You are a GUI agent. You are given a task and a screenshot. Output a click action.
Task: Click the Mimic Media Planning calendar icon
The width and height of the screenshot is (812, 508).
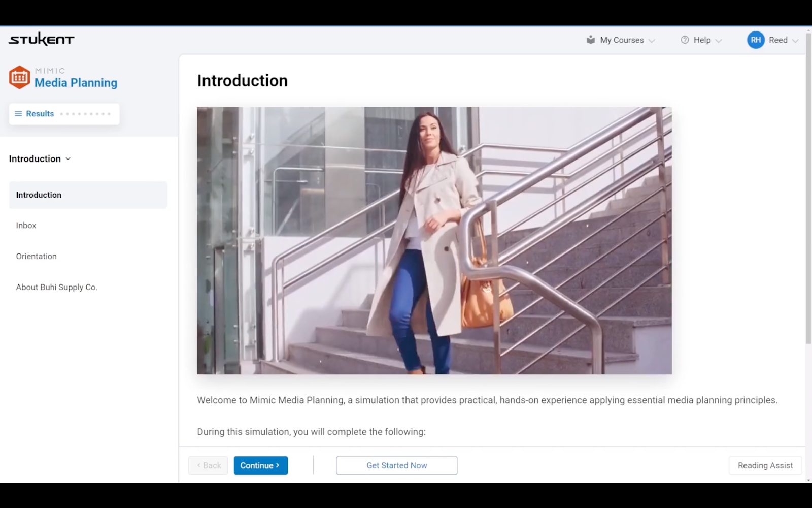click(x=19, y=77)
